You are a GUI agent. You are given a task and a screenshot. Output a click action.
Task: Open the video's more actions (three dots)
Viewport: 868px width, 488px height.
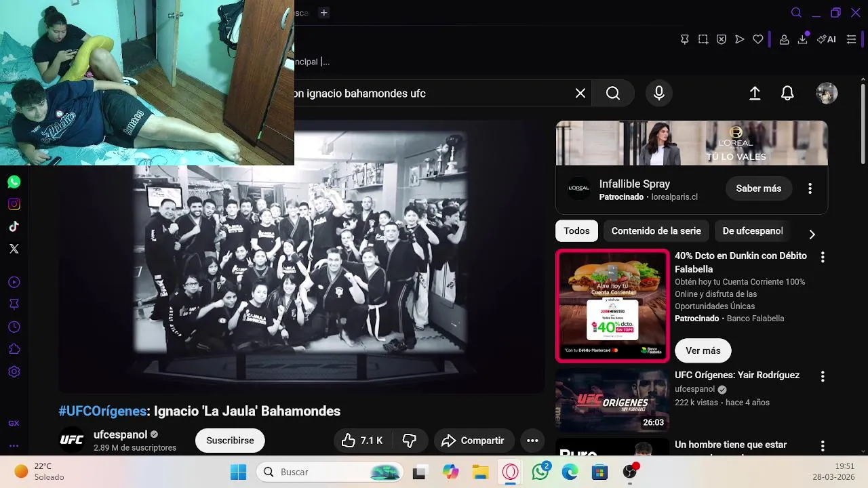click(x=532, y=441)
